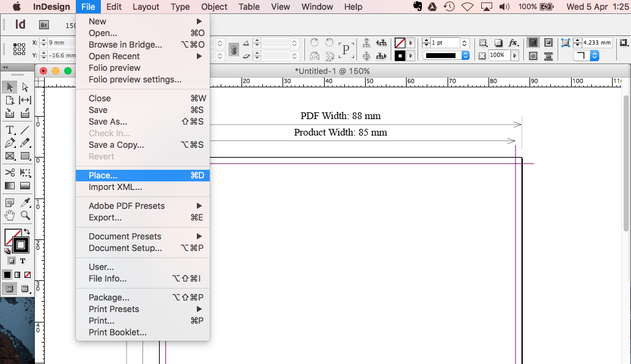Viewport: 631px width, 364px height.
Task: Expand the New submenu arrow
Action: point(199,21)
